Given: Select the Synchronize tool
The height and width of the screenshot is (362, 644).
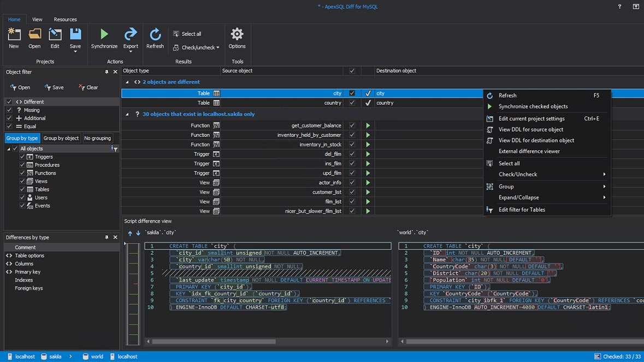Looking at the screenshot, I should tap(104, 37).
